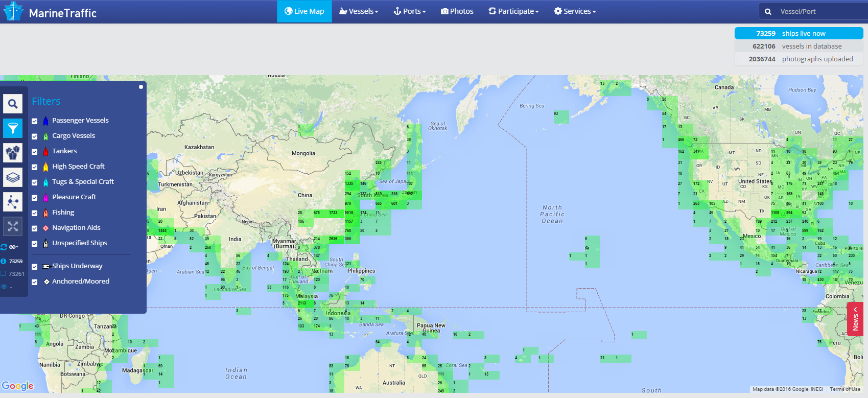This screenshot has height=398, width=868.
Task: Tick the small checkbox beside 73261
Action: (3, 274)
